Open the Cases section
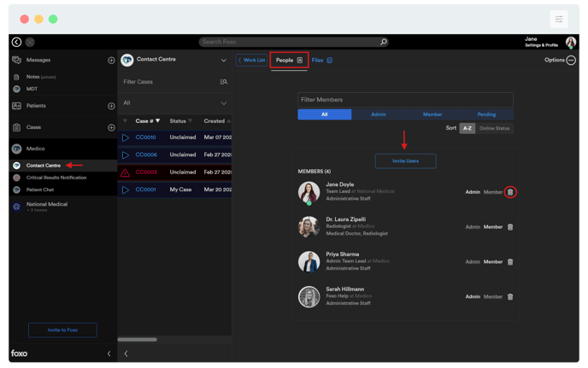Image resolution: width=588 pixels, height=368 pixels. coord(33,127)
